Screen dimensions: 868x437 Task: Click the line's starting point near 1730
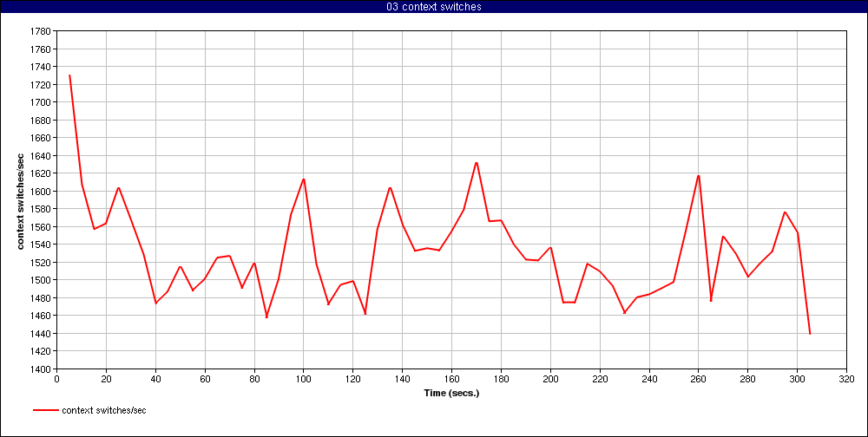pos(69,75)
